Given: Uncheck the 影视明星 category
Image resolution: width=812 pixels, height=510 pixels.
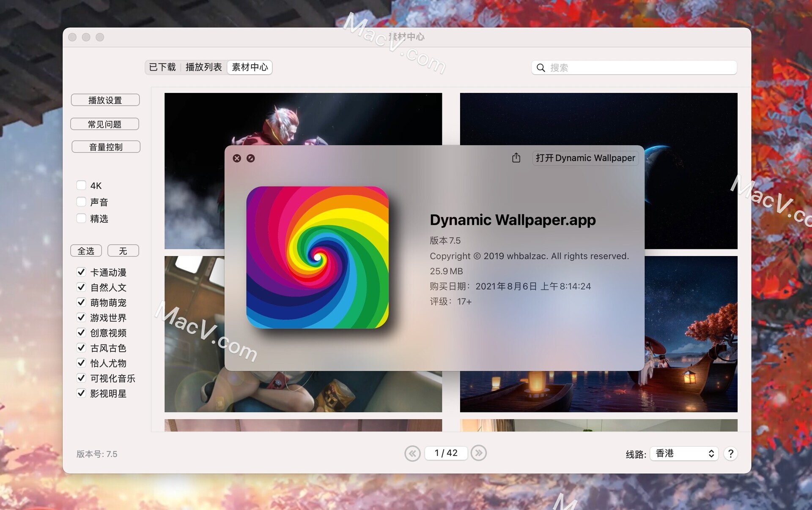Looking at the screenshot, I should click(x=81, y=393).
